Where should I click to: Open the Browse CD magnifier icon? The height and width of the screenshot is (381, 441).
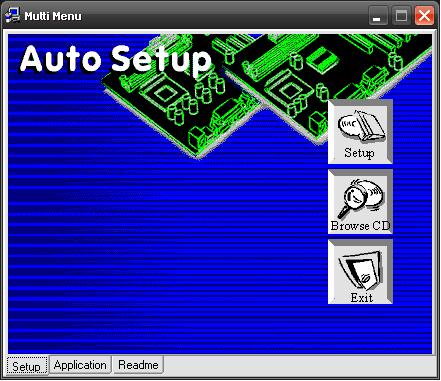(x=360, y=202)
